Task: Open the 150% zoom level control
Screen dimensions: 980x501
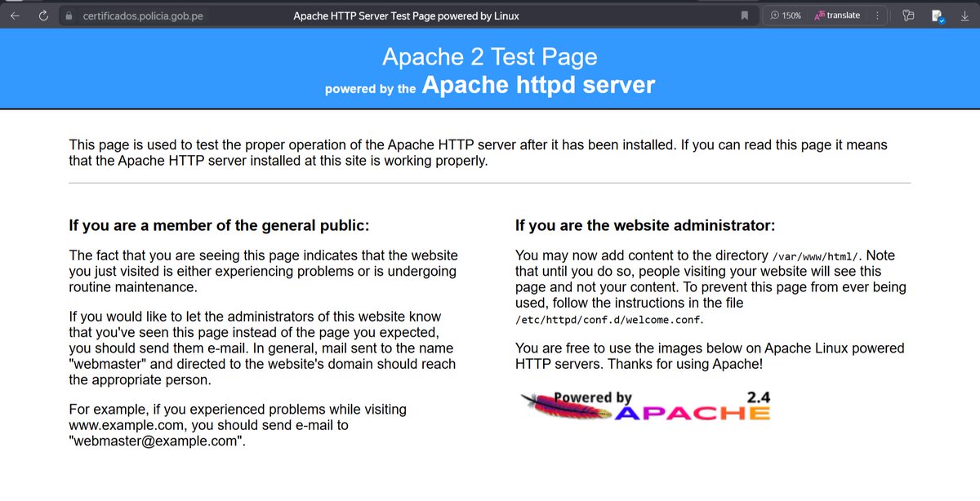Action: click(786, 16)
